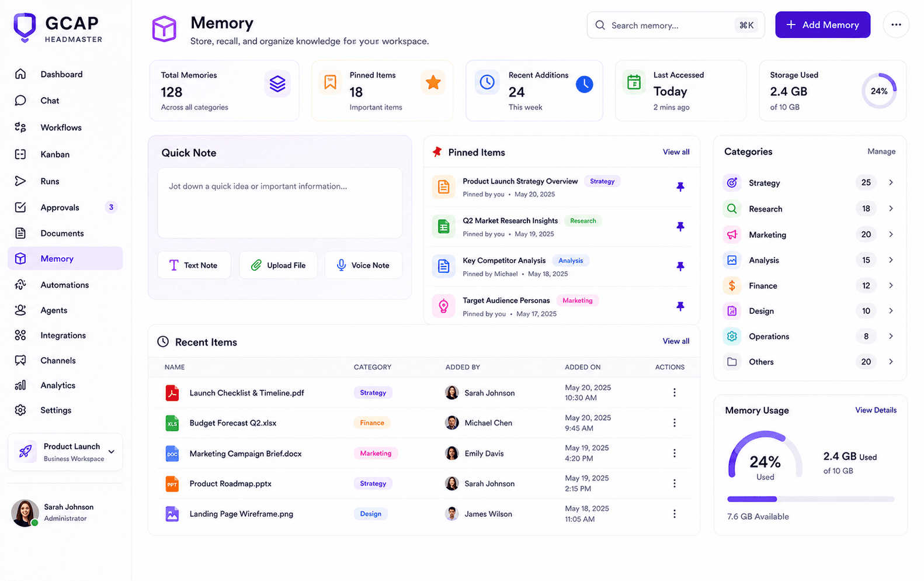Click the Add Memory button
The width and height of the screenshot is (924, 581).
[822, 25]
